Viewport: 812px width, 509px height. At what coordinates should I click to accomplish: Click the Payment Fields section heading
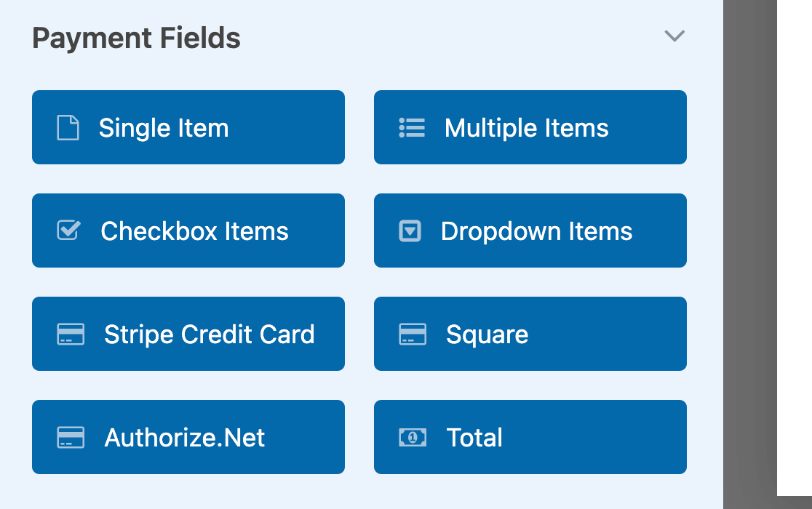[136, 39]
